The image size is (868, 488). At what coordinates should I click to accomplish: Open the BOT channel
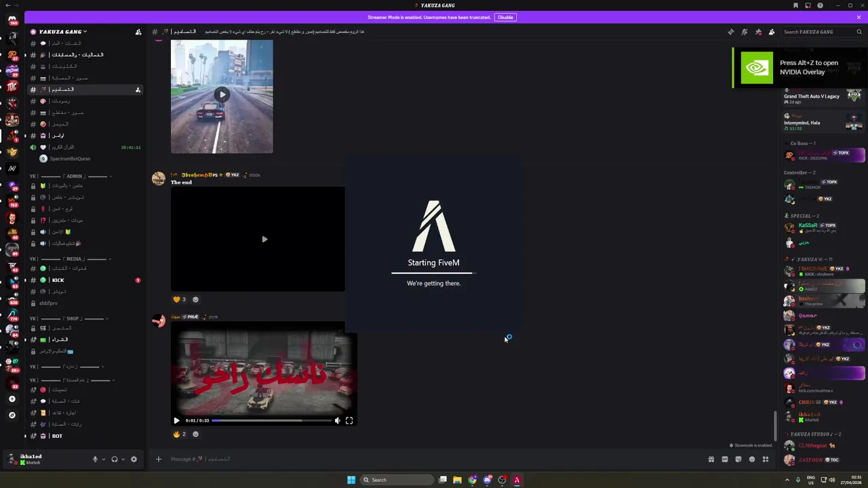tap(85, 436)
